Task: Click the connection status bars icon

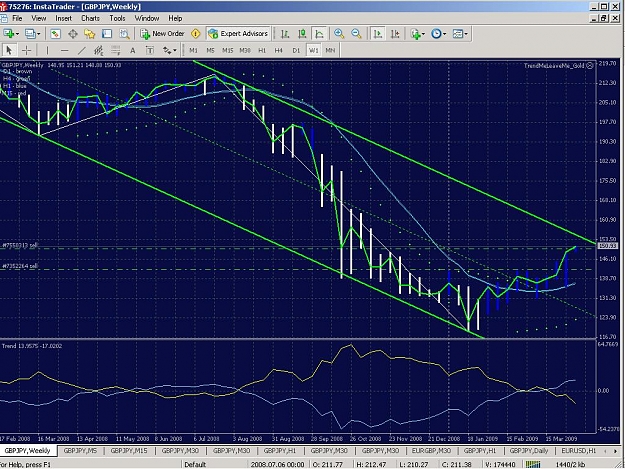Action: tap(533, 464)
